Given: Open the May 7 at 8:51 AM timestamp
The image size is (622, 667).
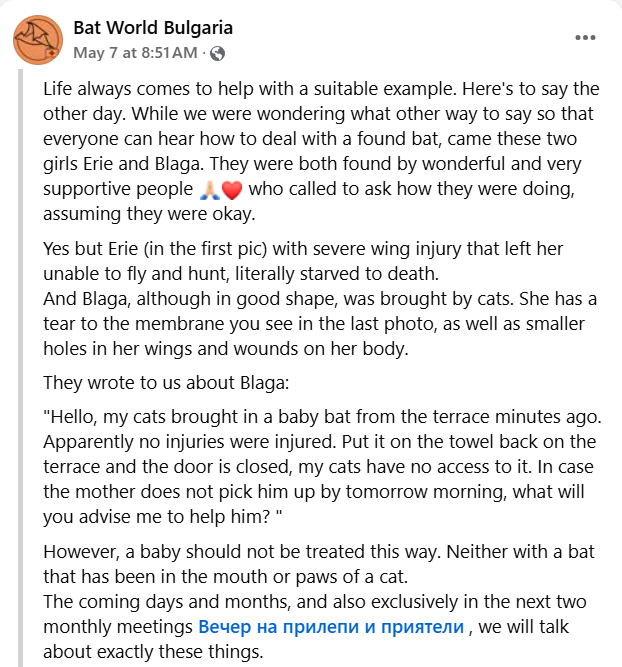Looking at the screenshot, I should (135, 53).
